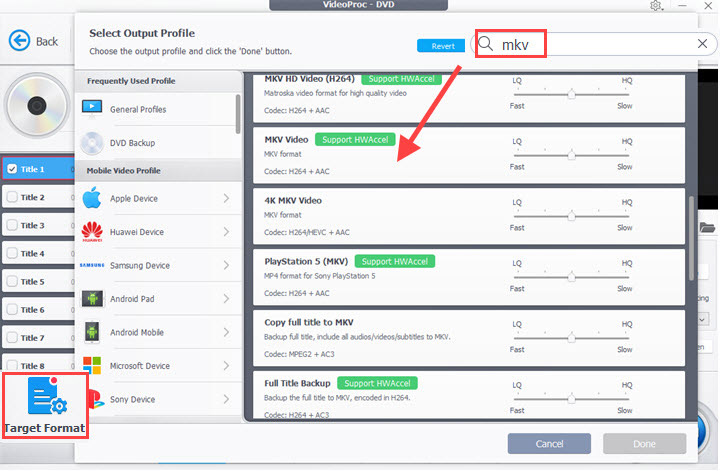This screenshot has width=720, height=471.
Task: Open the Target Format icon
Action: coord(47,394)
